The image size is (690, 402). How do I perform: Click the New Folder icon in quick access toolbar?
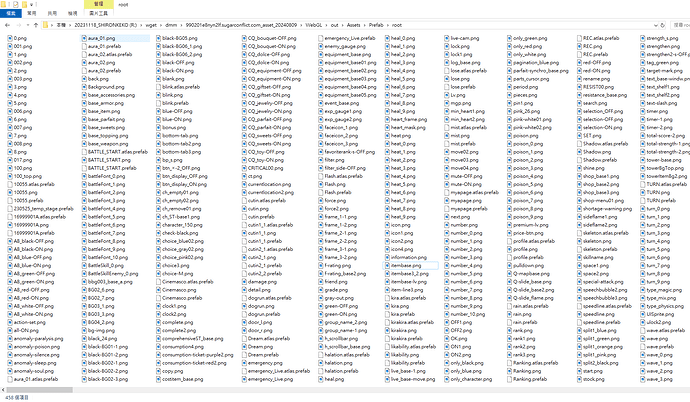[x=24, y=4]
